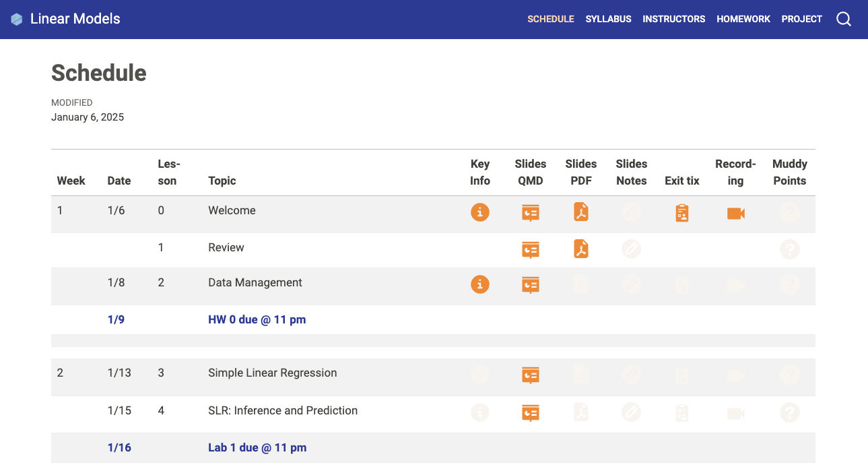The width and height of the screenshot is (868, 469).
Task: Open Slides QMD for Review lesson
Action: point(531,250)
